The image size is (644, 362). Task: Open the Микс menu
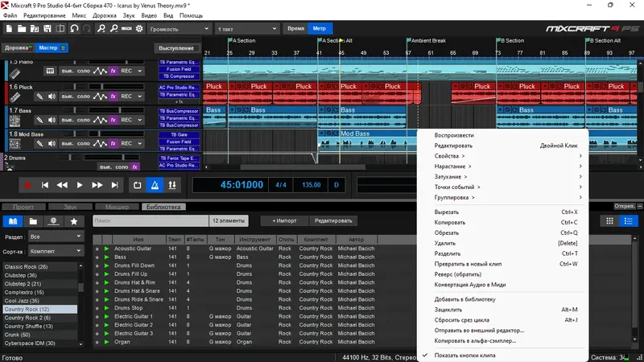pyautogui.click(x=79, y=15)
